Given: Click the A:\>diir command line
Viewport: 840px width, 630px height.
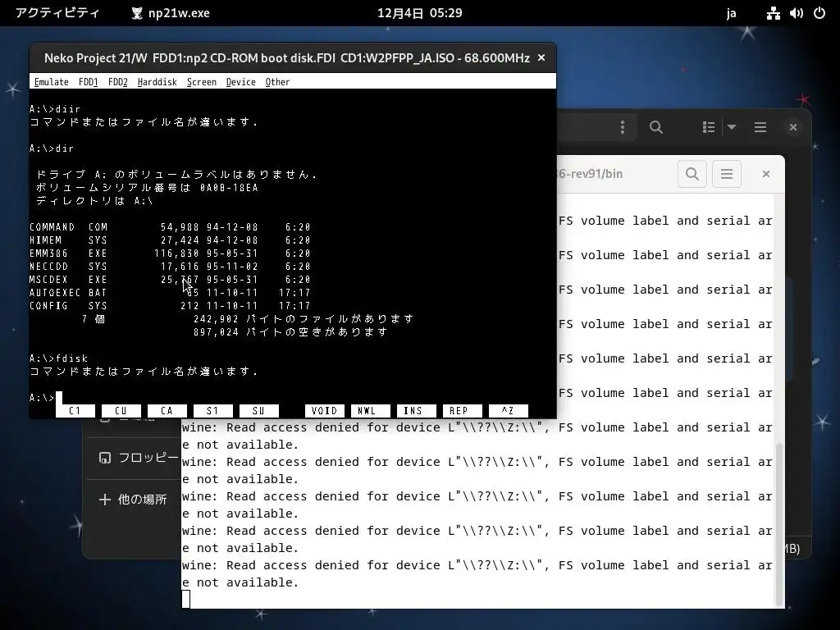Looking at the screenshot, I should pos(55,109).
